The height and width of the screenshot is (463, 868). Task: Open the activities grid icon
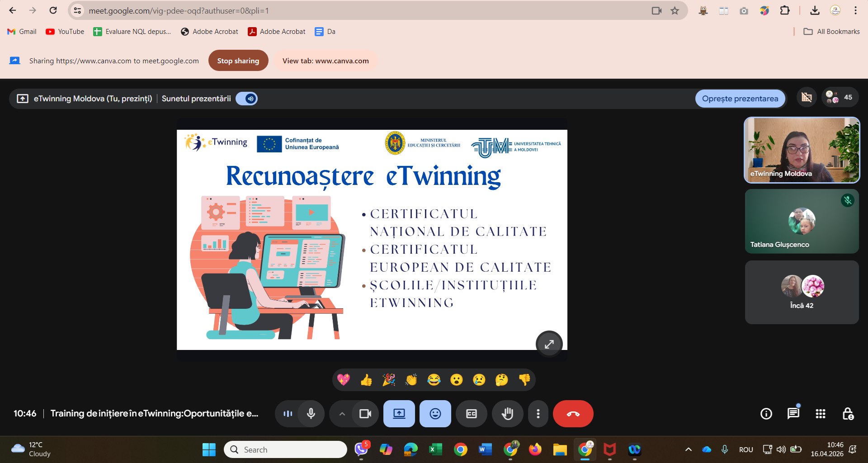point(820,414)
